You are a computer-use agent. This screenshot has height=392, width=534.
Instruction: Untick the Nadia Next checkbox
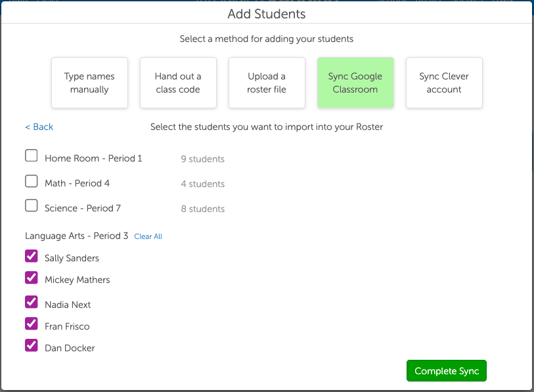tap(31, 301)
